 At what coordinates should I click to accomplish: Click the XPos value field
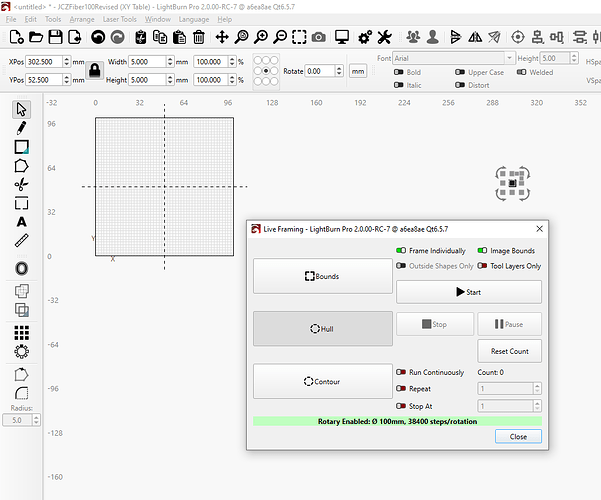tap(44, 61)
